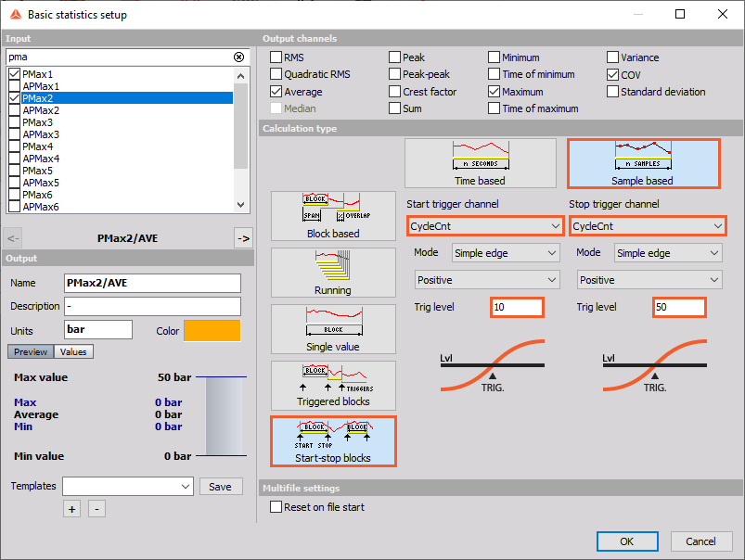Uncheck Maximum output channel

click(x=495, y=92)
